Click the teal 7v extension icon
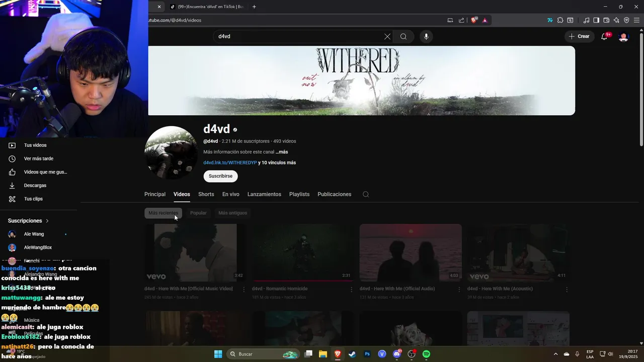644x362 pixels. coord(550,20)
